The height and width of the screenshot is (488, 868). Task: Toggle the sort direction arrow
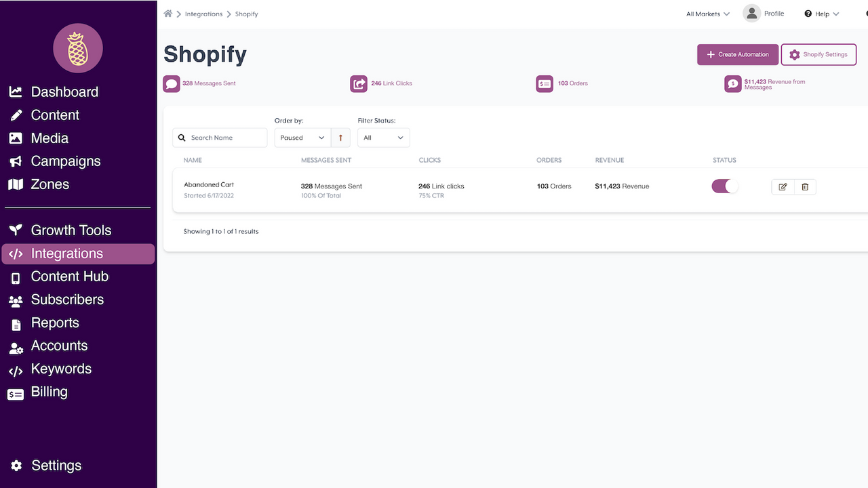(340, 137)
